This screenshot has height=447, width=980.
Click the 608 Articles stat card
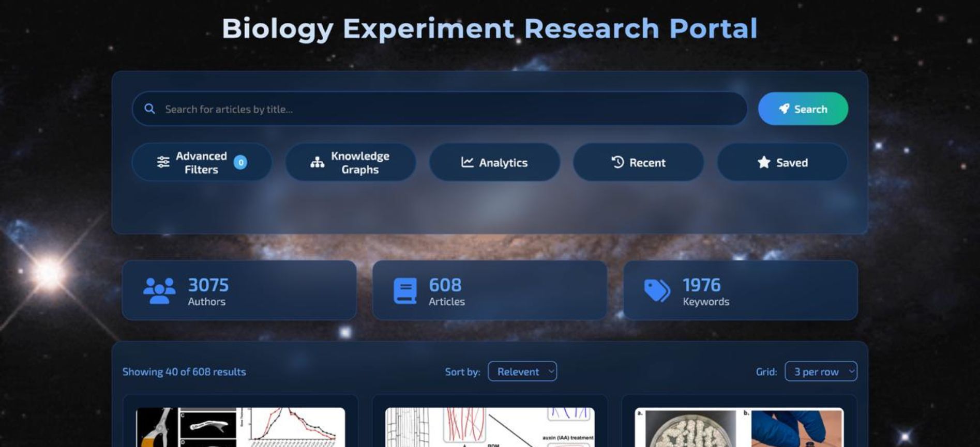pos(489,290)
